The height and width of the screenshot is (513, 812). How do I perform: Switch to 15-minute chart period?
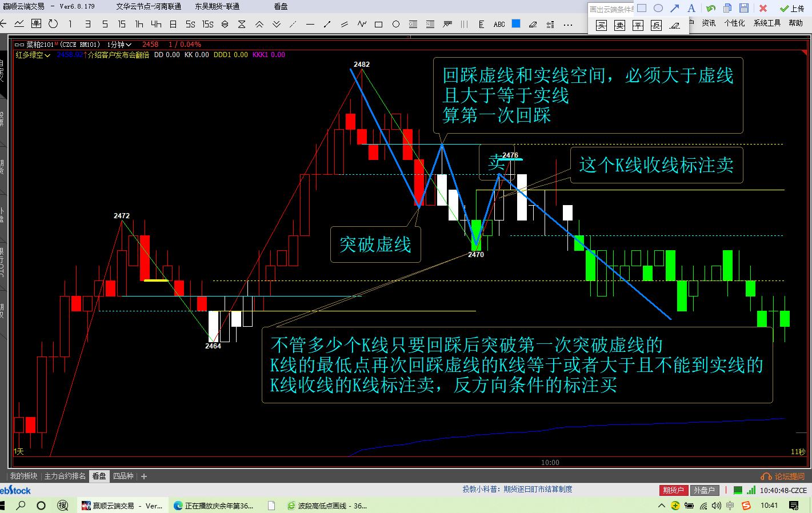pyautogui.click(x=122, y=24)
